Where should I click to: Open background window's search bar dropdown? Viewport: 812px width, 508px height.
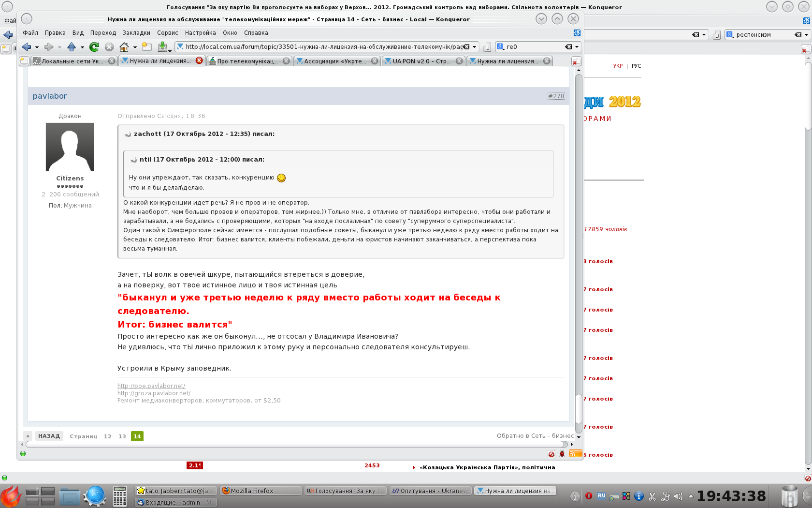coord(806,34)
